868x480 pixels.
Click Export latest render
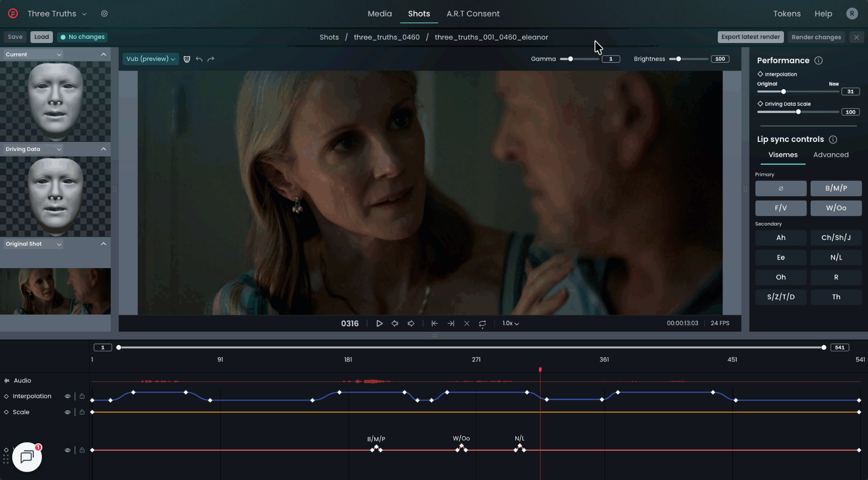click(x=750, y=37)
